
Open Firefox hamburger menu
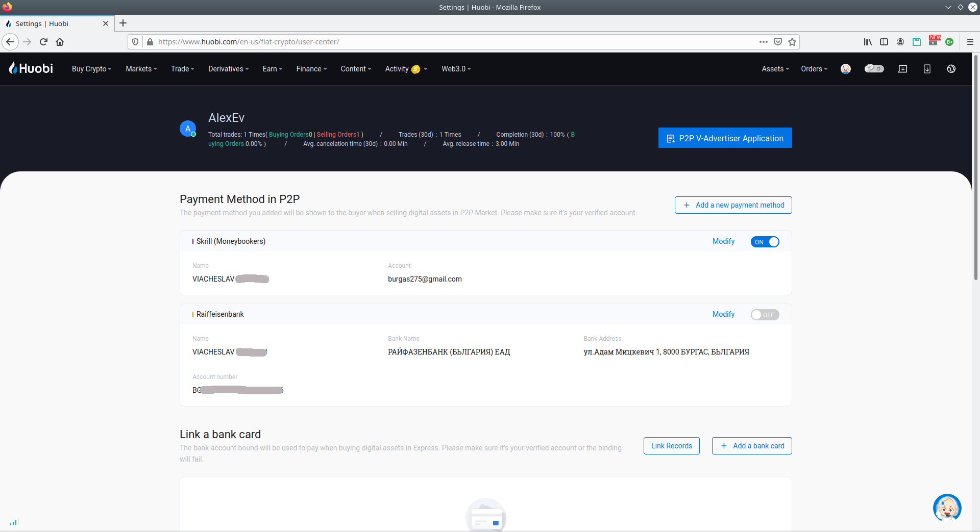[x=970, y=42]
